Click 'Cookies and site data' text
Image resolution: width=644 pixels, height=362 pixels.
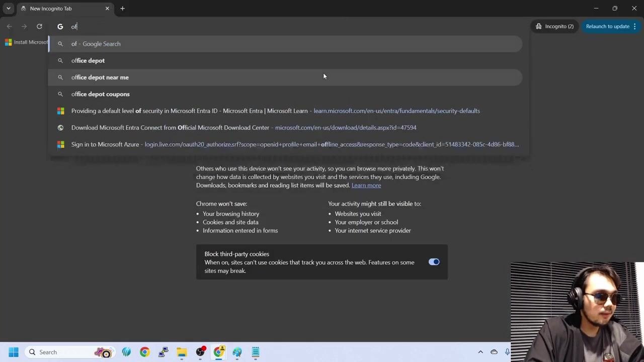(230, 222)
